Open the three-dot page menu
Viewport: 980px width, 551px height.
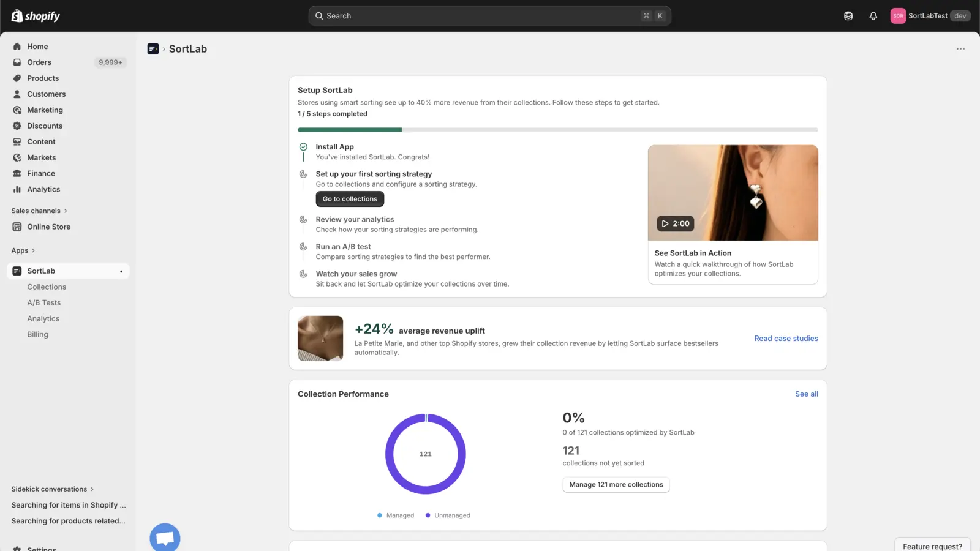tap(960, 49)
